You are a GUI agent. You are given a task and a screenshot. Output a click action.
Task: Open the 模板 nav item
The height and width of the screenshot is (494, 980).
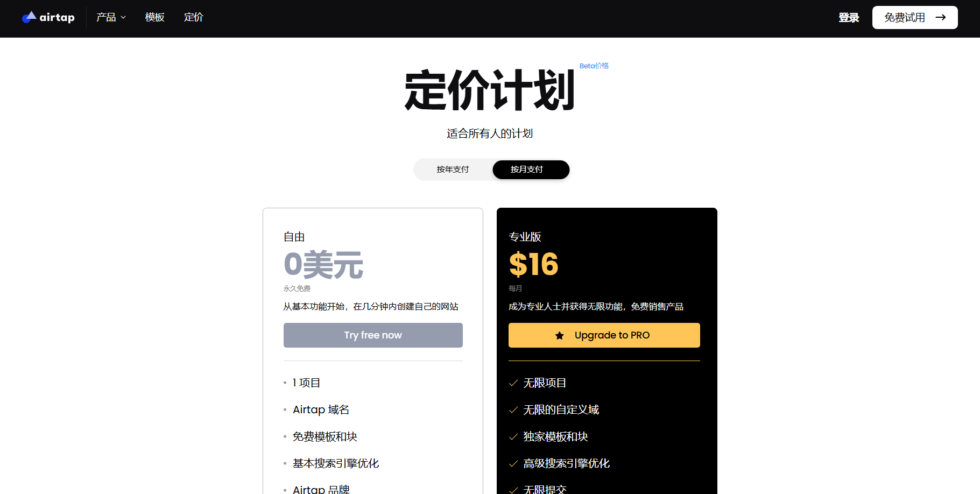pos(154,17)
